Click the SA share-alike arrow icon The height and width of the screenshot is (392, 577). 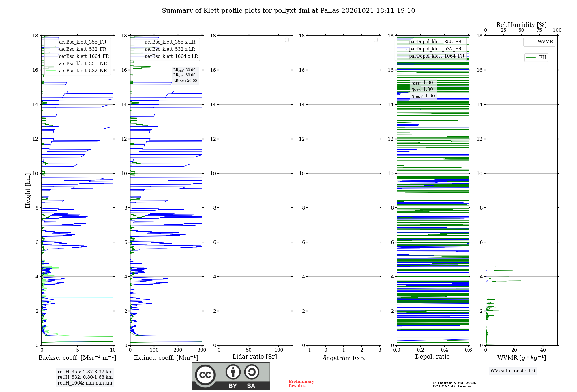[252, 372]
